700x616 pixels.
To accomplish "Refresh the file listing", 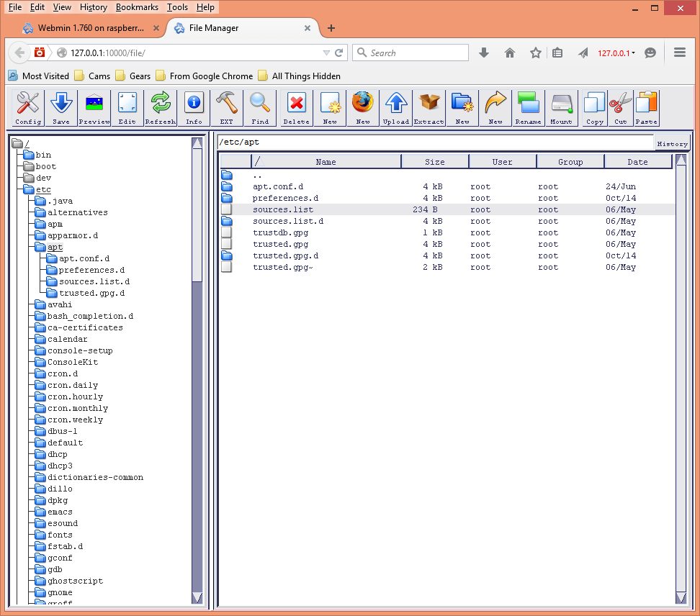I will [x=161, y=108].
